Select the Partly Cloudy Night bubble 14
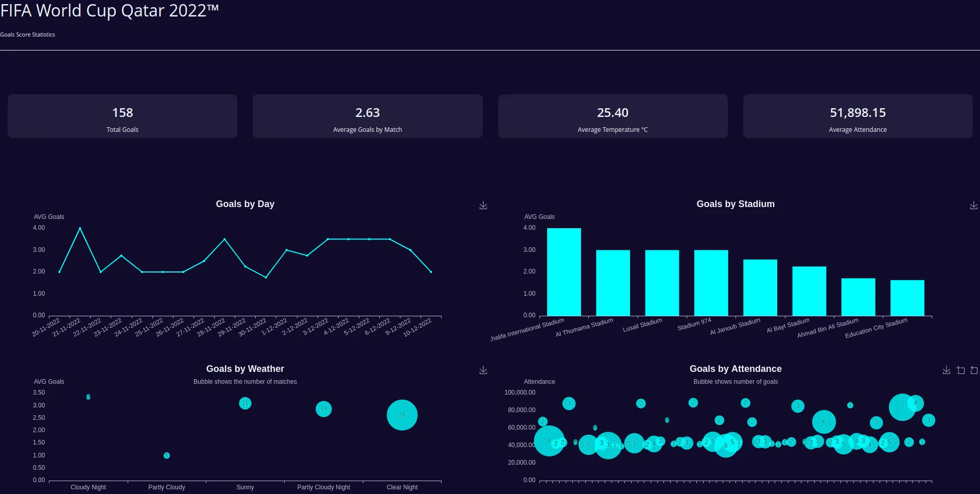Screen dimensions: 980x494 [x=324, y=409]
